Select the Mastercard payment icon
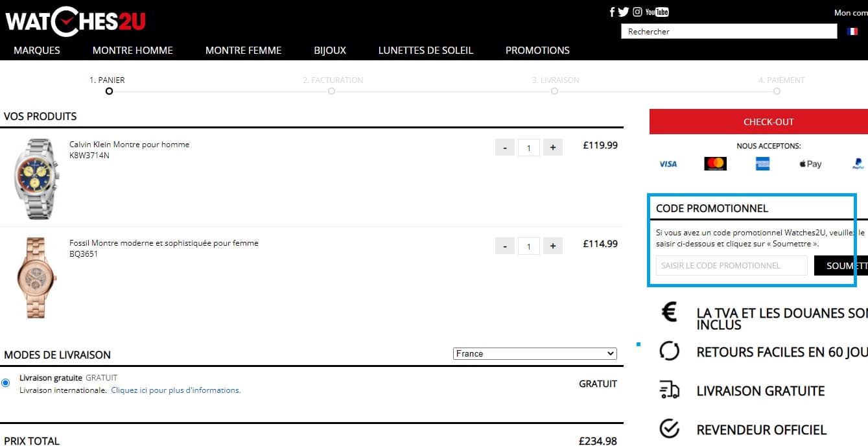The height and width of the screenshot is (448, 868). tap(714, 163)
